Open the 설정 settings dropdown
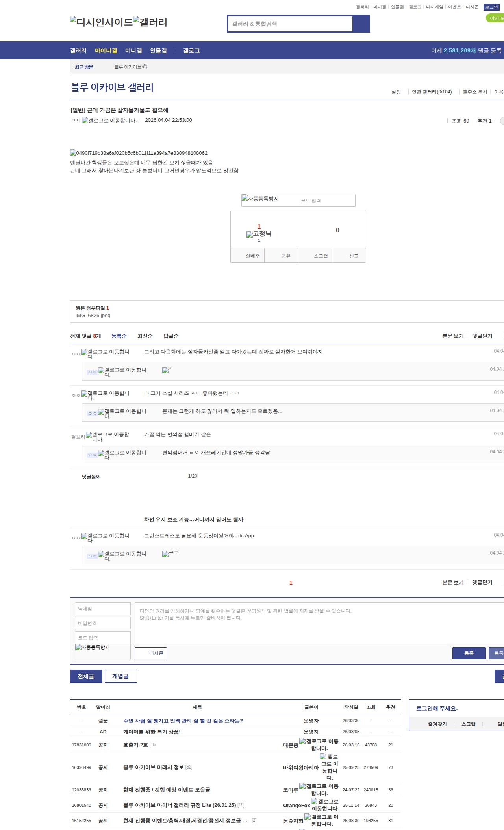Image resolution: width=504 pixels, height=830 pixels. tap(396, 92)
